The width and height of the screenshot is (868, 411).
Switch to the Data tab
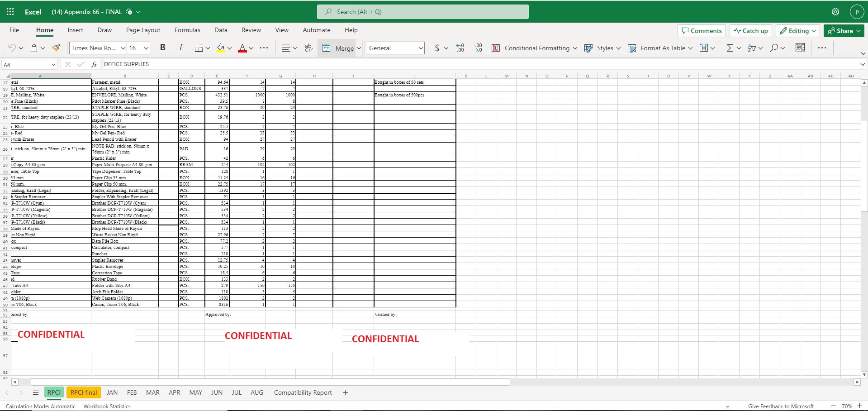pos(221,30)
